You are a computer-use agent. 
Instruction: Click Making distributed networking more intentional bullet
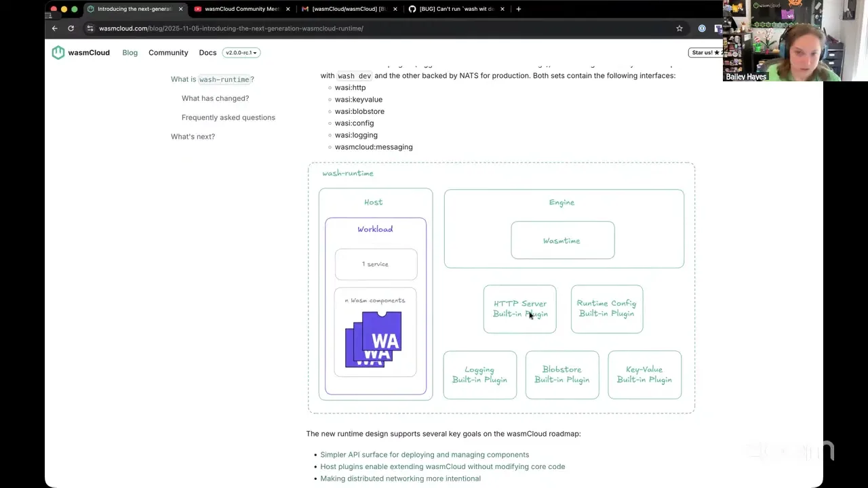click(x=401, y=479)
